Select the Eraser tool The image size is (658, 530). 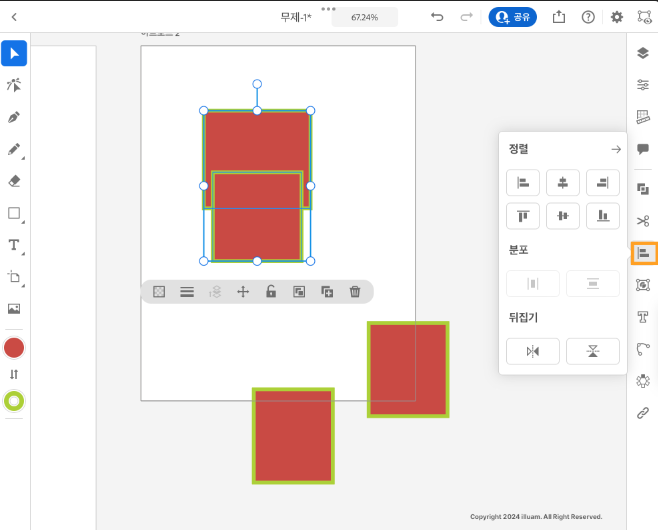pos(14,181)
